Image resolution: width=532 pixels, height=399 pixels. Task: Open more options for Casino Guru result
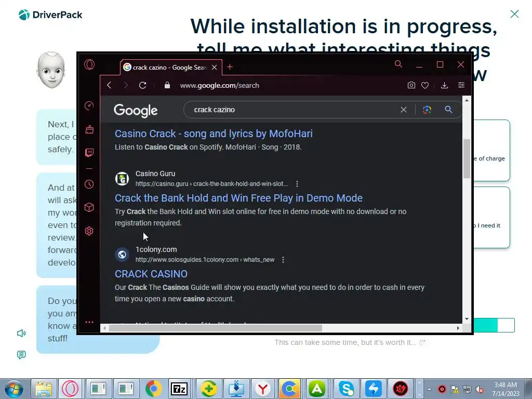click(297, 184)
